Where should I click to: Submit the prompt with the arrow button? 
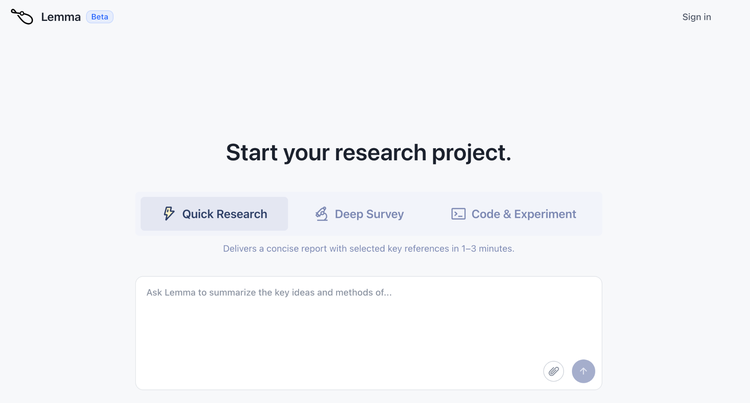pyautogui.click(x=583, y=371)
